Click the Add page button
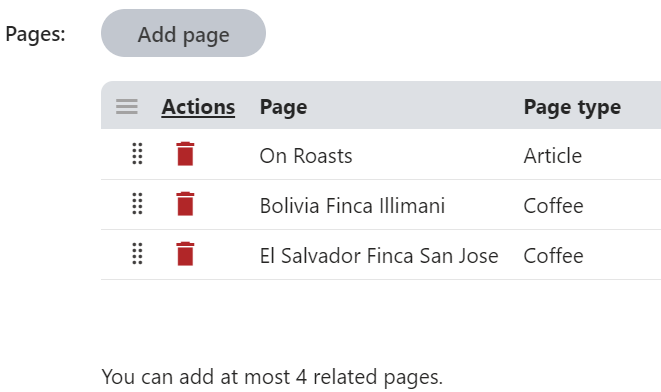This screenshot has height=392, width=661. pyautogui.click(x=183, y=33)
